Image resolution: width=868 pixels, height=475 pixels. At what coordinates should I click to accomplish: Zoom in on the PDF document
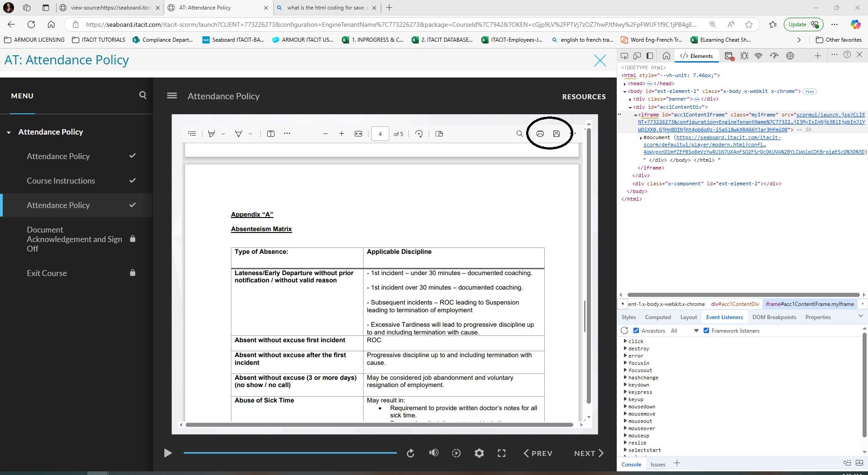click(342, 134)
